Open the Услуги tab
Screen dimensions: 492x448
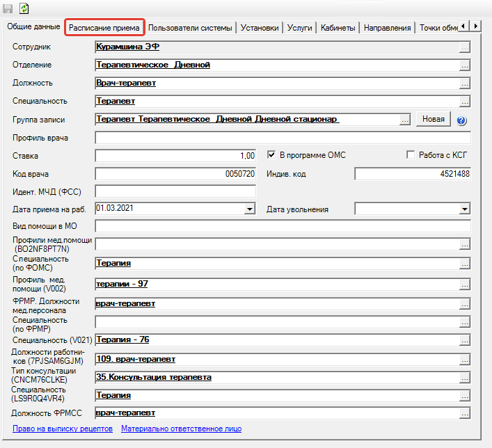click(x=300, y=28)
